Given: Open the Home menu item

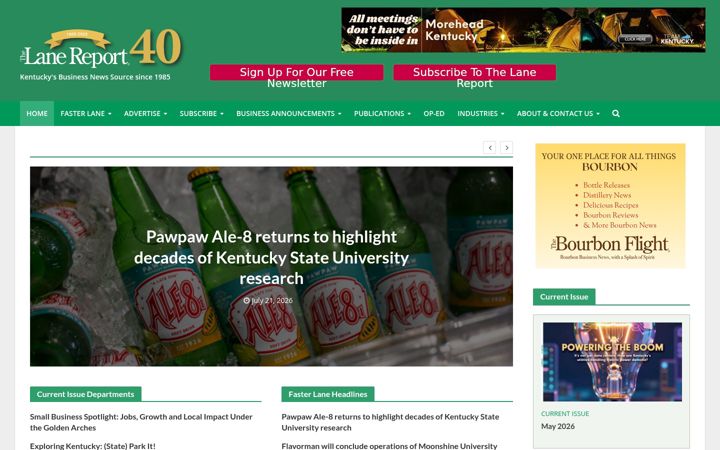Looking at the screenshot, I should pyautogui.click(x=37, y=113).
